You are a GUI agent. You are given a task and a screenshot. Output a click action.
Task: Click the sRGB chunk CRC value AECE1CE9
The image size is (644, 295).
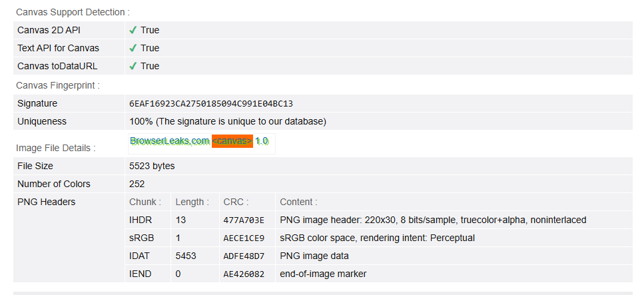[244, 238]
